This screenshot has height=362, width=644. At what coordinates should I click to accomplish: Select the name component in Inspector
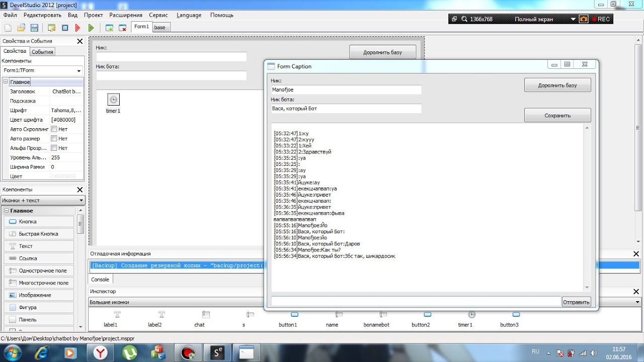[x=332, y=319]
